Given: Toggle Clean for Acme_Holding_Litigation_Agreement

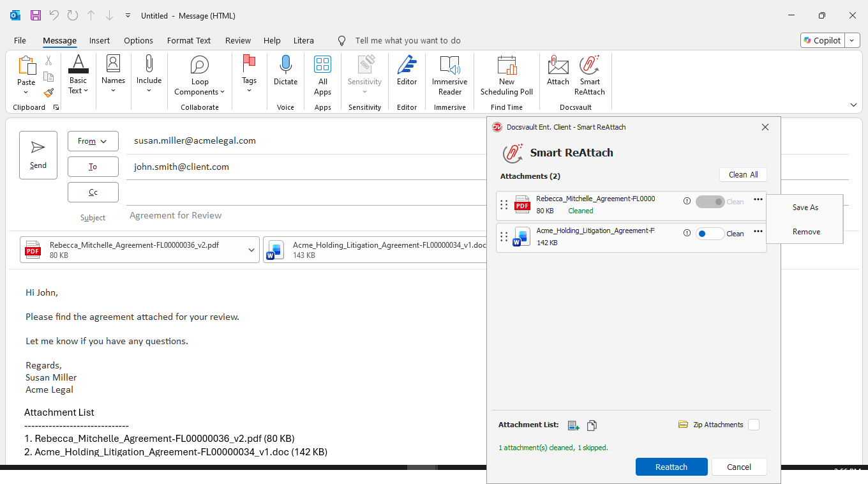Looking at the screenshot, I should click(x=710, y=234).
